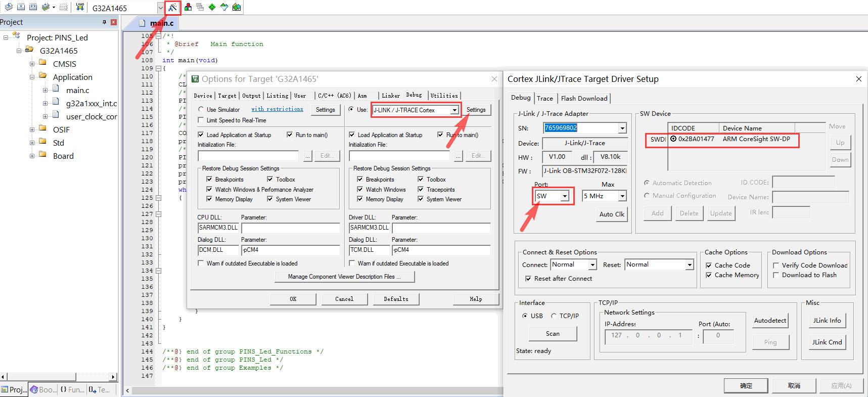The image size is (868, 397).
Task: Expand the CMSIS group in project tree
Action: [32, 64]
